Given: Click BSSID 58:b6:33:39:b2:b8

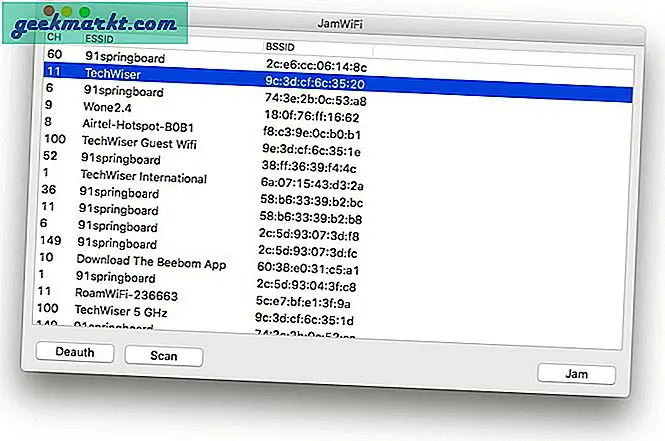Looking at the screenshot, I should [311, 218].
